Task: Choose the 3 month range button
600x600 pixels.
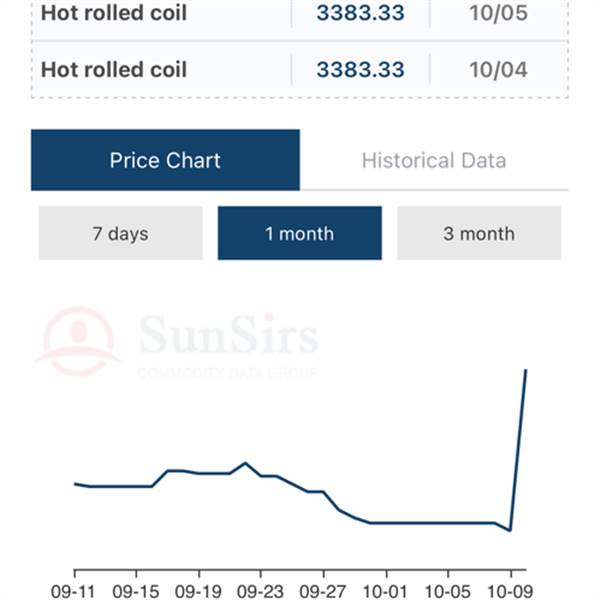Action: point(479,233)
